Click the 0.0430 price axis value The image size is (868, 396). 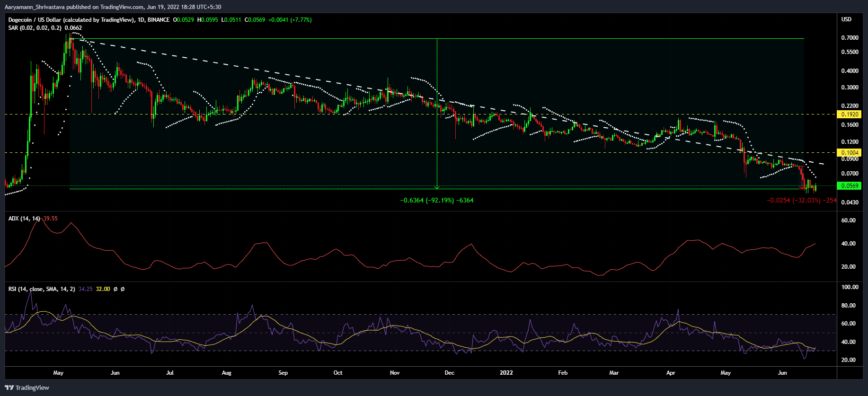(850, 202)
